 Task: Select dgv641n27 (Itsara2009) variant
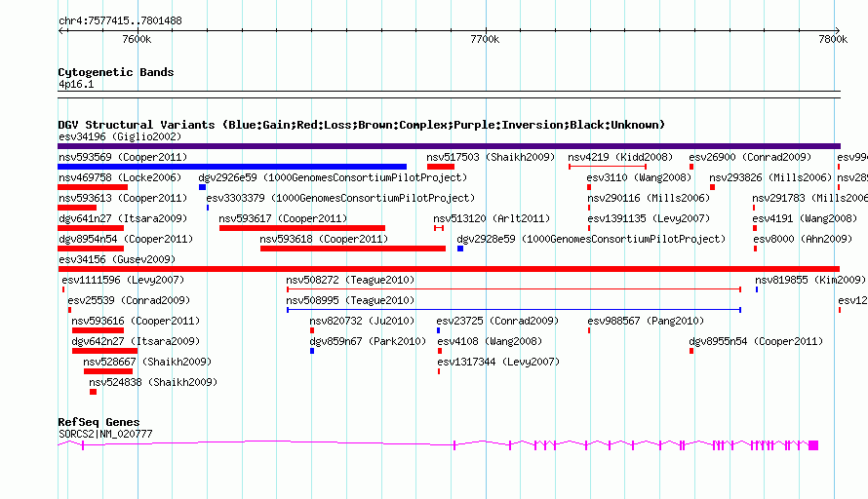[91, 228]
